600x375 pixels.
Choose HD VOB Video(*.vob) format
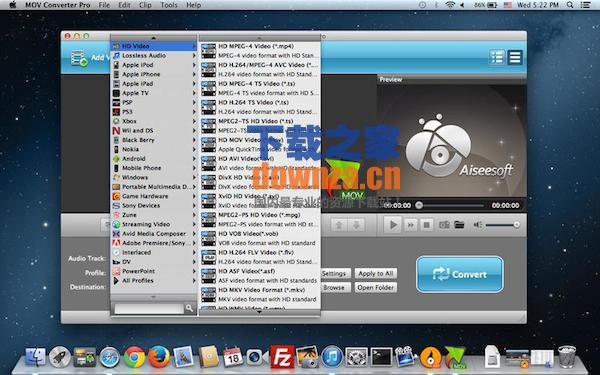260,238
